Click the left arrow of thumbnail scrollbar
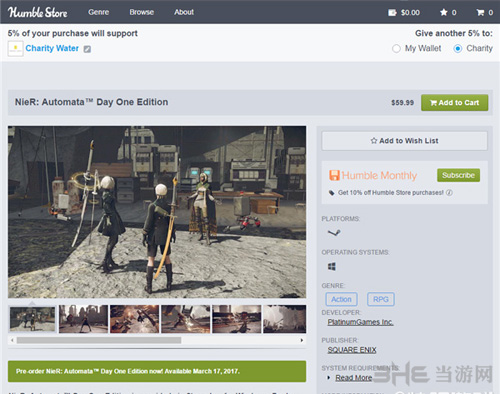 (12, 340)
